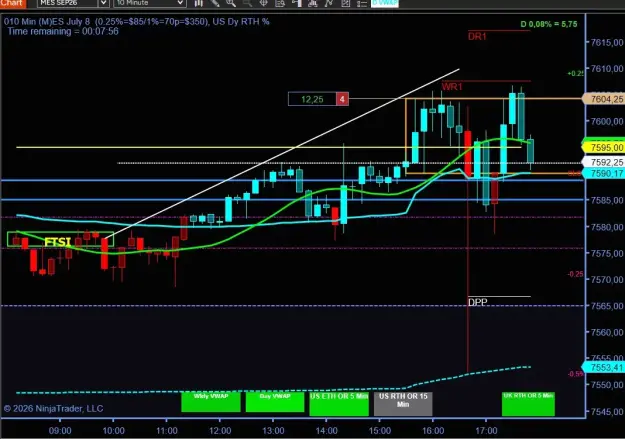Toggle the UK RTH OR 5 Min button
Image resolution: width=625 pixels, height=439 pixels.
click(x=528, y=404)
